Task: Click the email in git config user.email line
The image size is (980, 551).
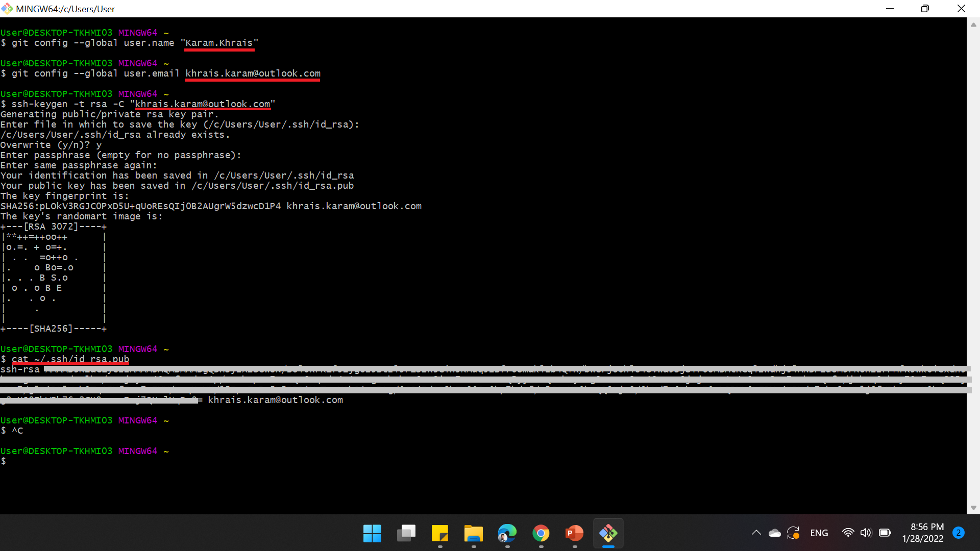Action: click(253, 73)
